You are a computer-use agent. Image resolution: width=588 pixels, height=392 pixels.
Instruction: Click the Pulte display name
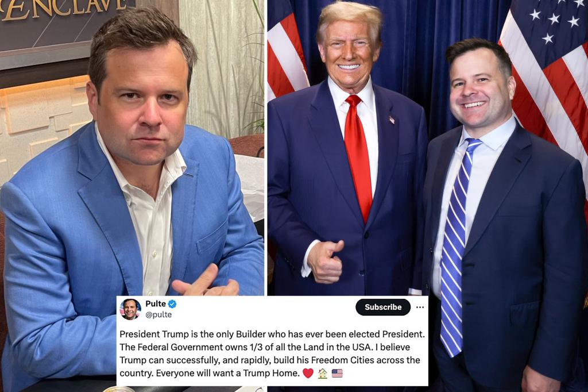(156, 303)
